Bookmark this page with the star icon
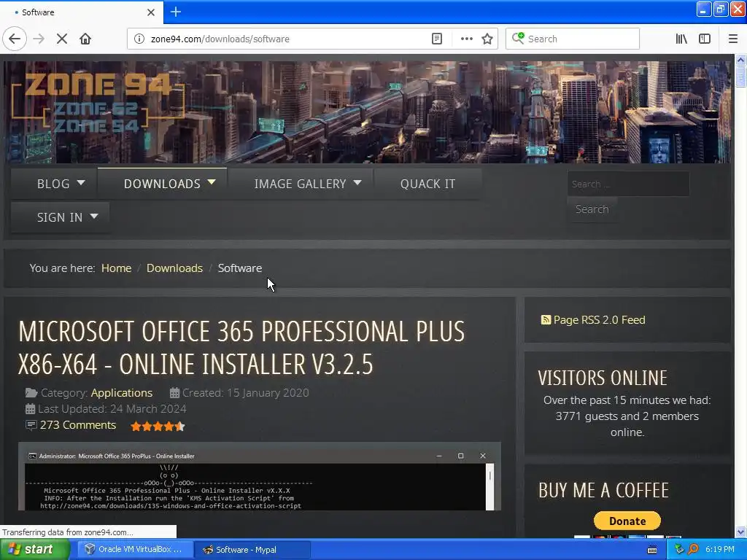 tap(487, 39)
